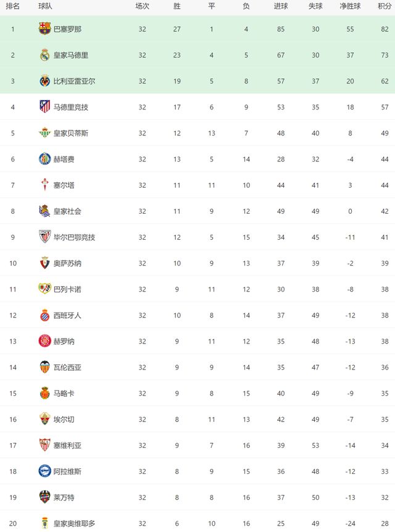Sort table by 积分 column header
The height and width of the screenshot is (532, 395).
[384, 6]
